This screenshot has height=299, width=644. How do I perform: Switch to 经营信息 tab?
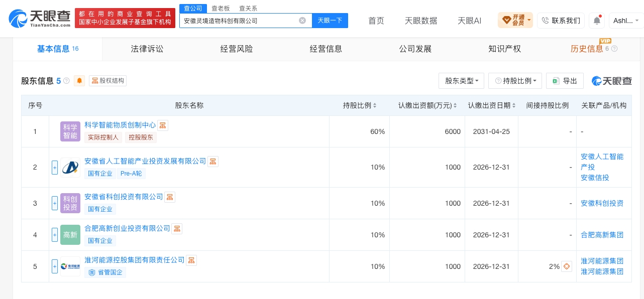[x=326, y=49]
